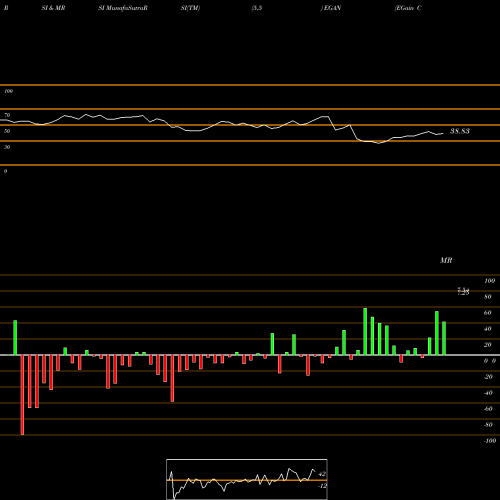Click the -20 label on MR axis

(488, 377)
